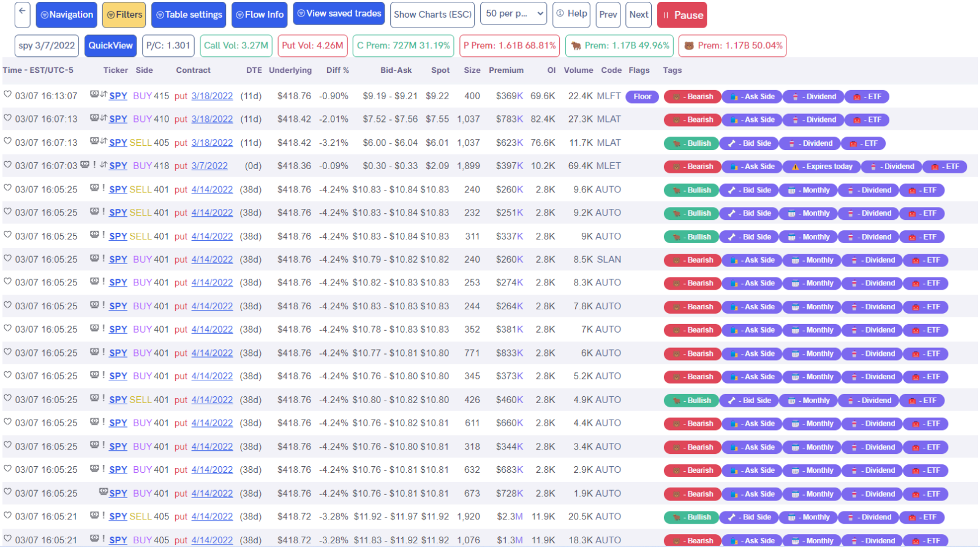
Task: Expand the Flow Info panel
Action: (260, 15)
